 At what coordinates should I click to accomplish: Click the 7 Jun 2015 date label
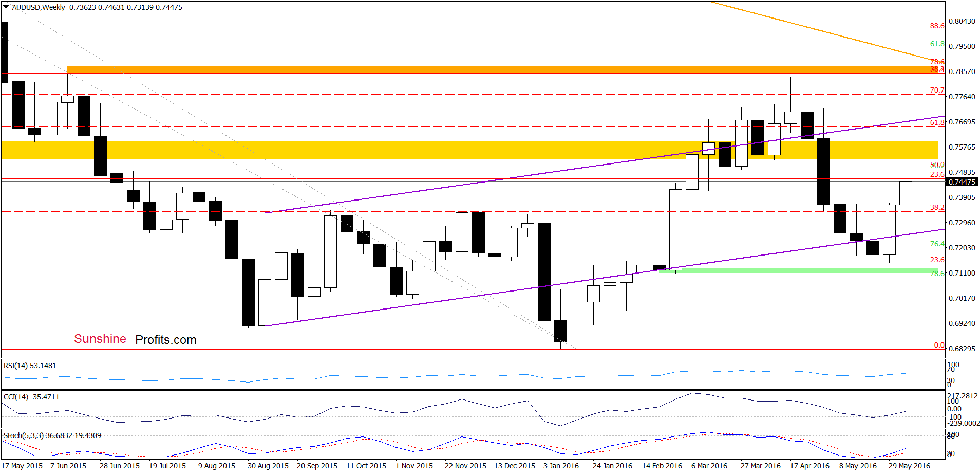68,466
